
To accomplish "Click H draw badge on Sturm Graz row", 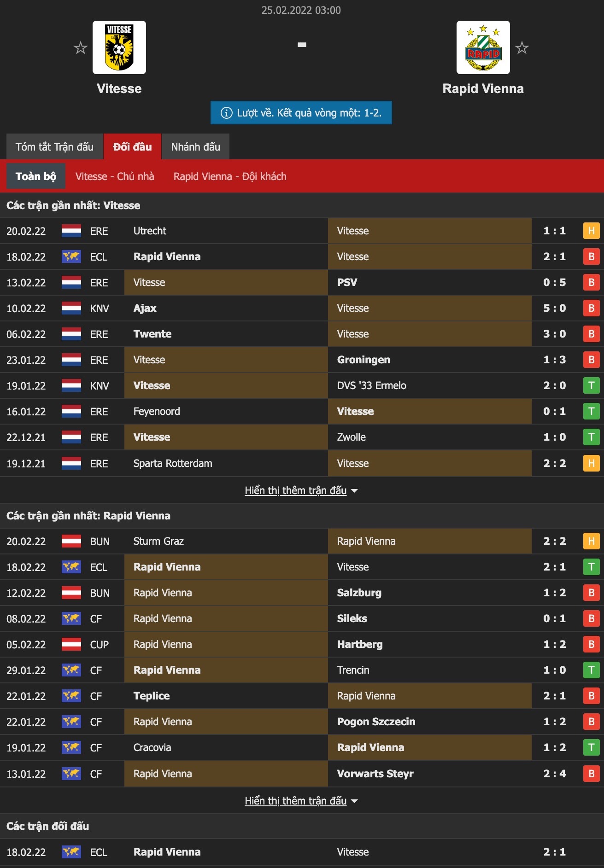I will [592, 541].
